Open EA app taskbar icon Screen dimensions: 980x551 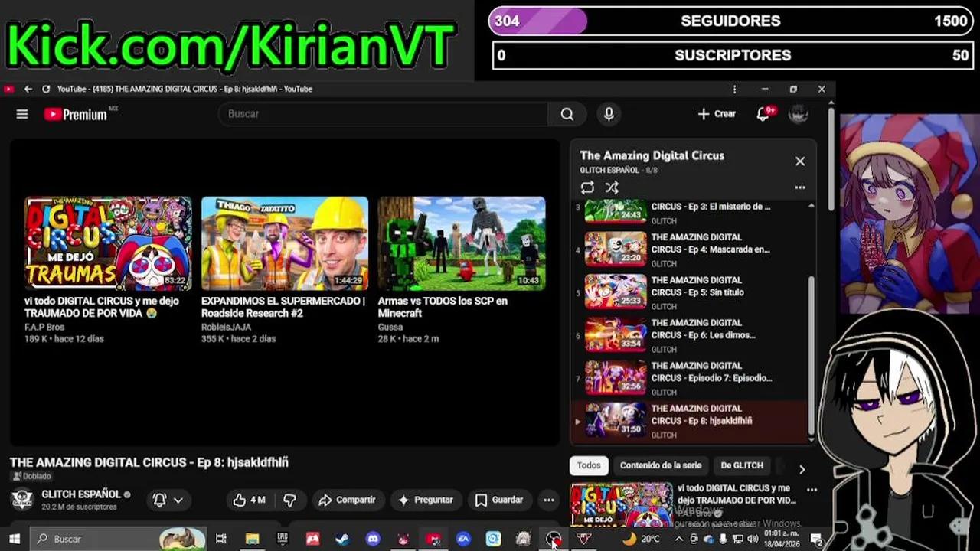463,539
